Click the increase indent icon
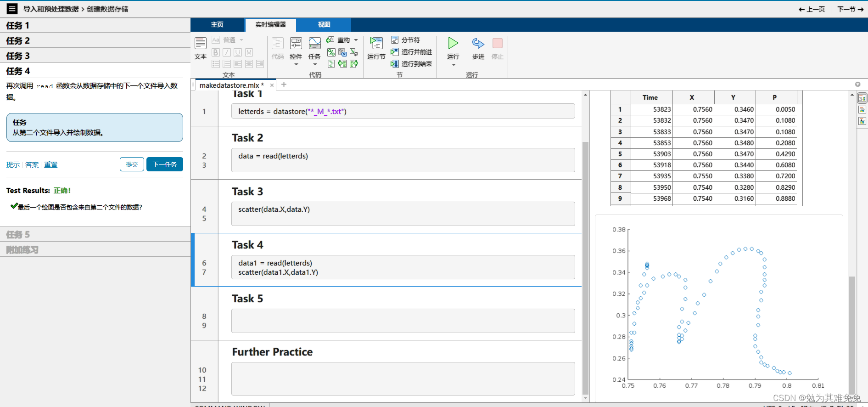868x407 pixels. coord(342,64)
